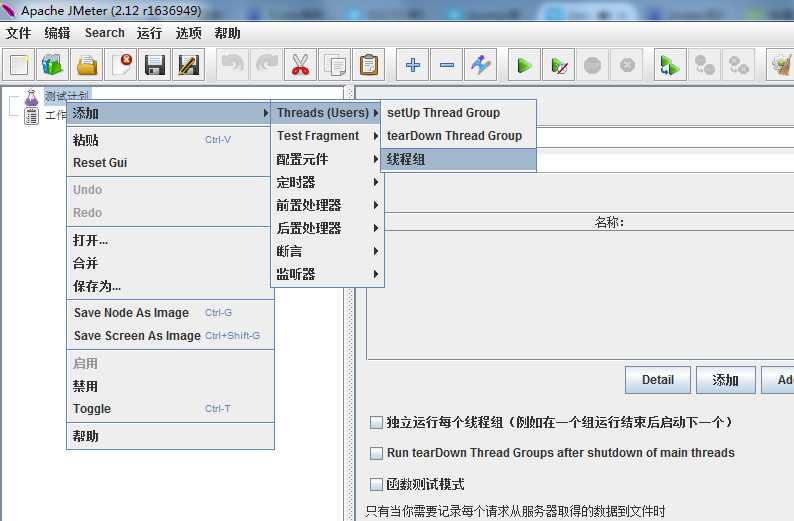Image resolution: width=794 pixels, height=521 pixels.
Task: Click 打开... in context menu
Action: [x=171, y=240]
